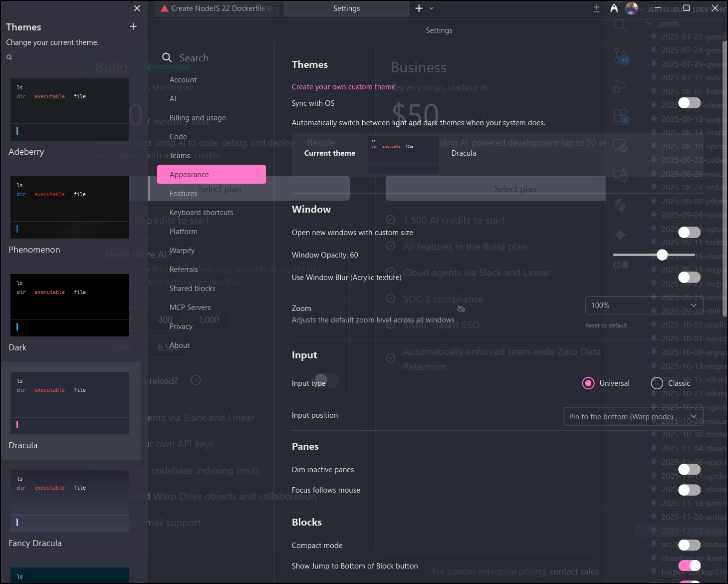
Task: Open the user avatar profile menu
Action: click(x=631, y=8)
